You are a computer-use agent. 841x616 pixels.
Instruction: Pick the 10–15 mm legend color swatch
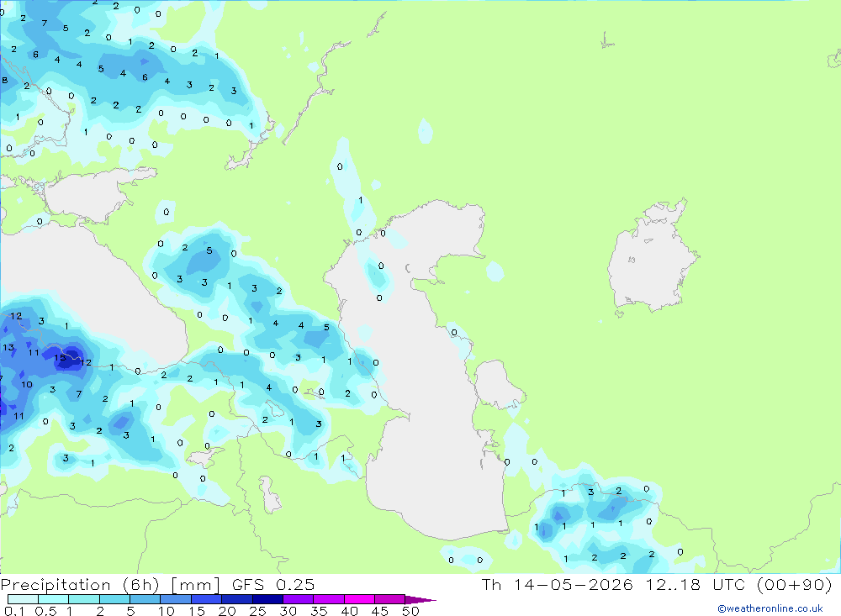click(x=176, y=599)
